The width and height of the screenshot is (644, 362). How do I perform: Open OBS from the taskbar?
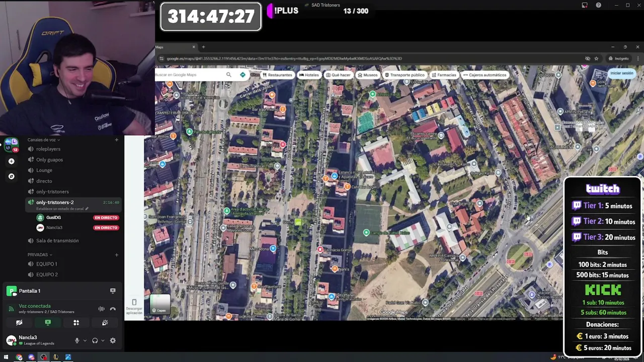click(43, 357)
